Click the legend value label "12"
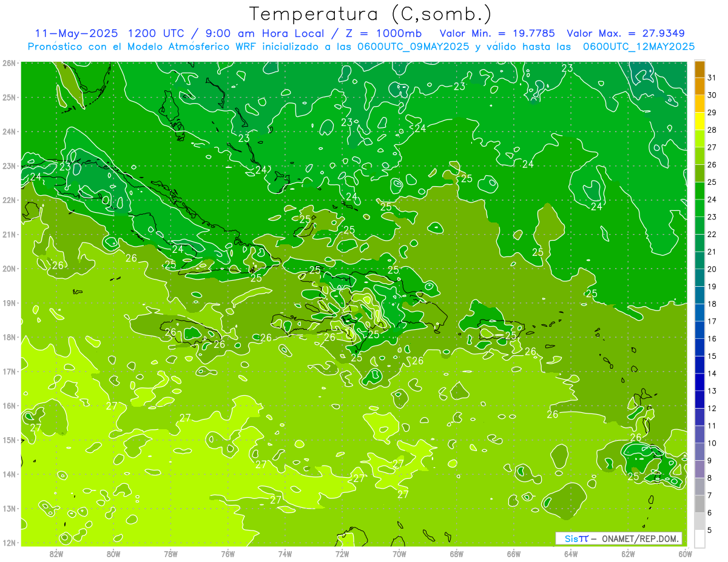Screen dimensions: 728x562 pos(712,408)
